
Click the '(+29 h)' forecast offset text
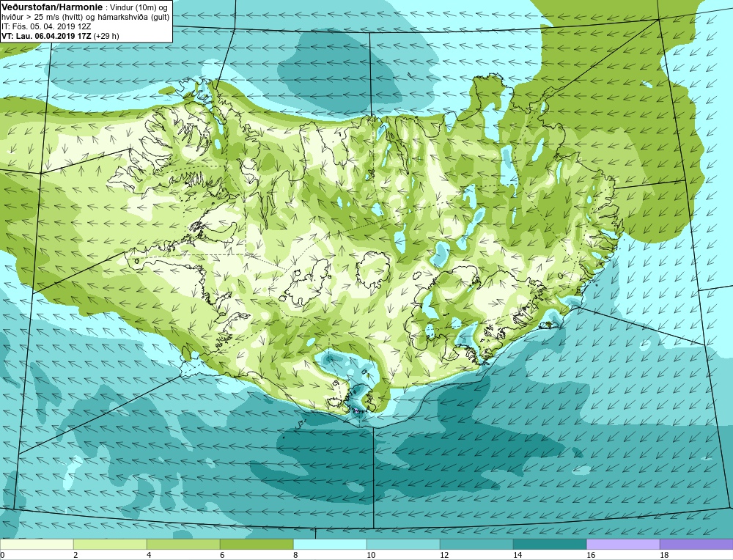point(106,35)
